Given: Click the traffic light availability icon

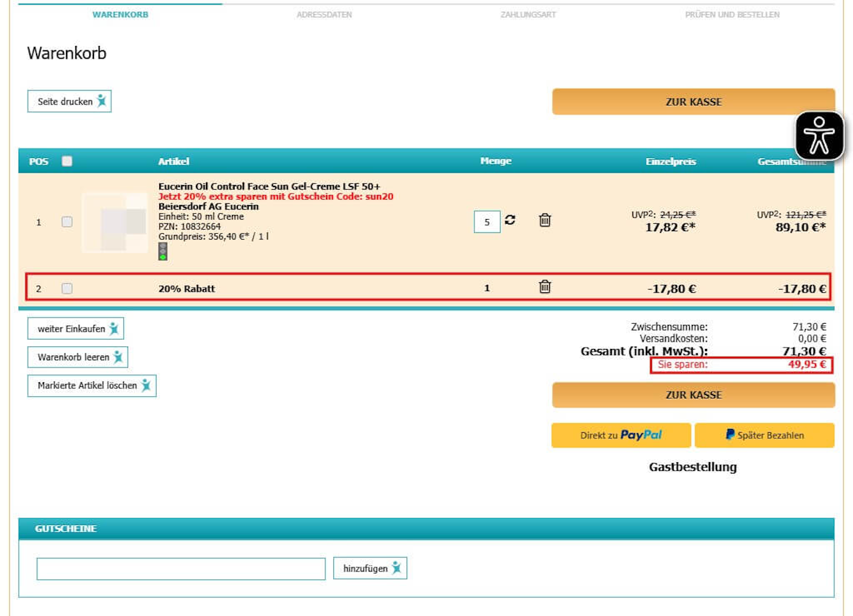Looking at the screenshot, I should point(163,251).
